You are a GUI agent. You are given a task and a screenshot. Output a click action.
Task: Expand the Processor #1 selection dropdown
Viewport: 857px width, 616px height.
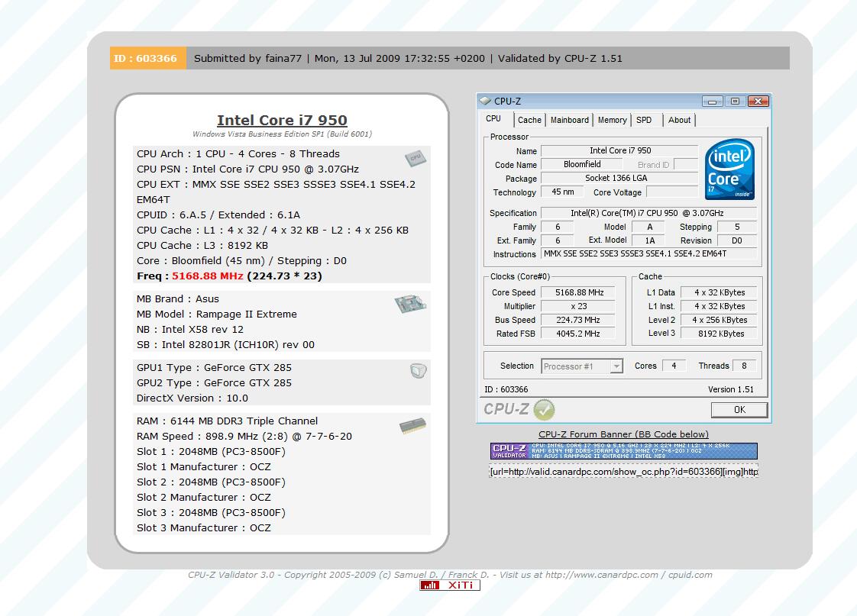click(x=616, y=366)
